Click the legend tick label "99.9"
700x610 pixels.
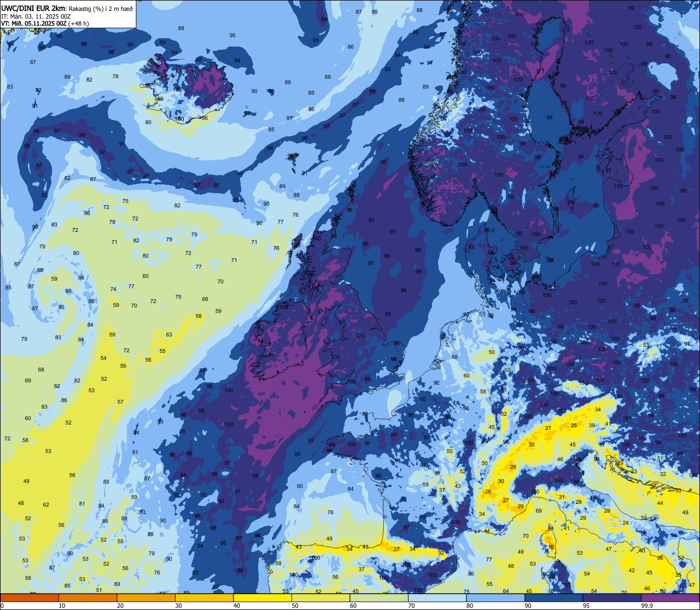point(647,606)
